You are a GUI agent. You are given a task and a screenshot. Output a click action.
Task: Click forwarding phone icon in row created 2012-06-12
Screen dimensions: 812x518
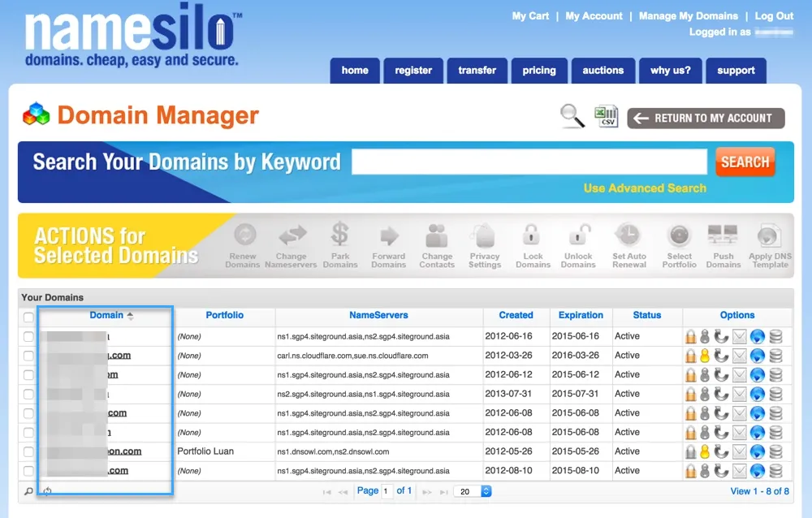pos(721,375)
